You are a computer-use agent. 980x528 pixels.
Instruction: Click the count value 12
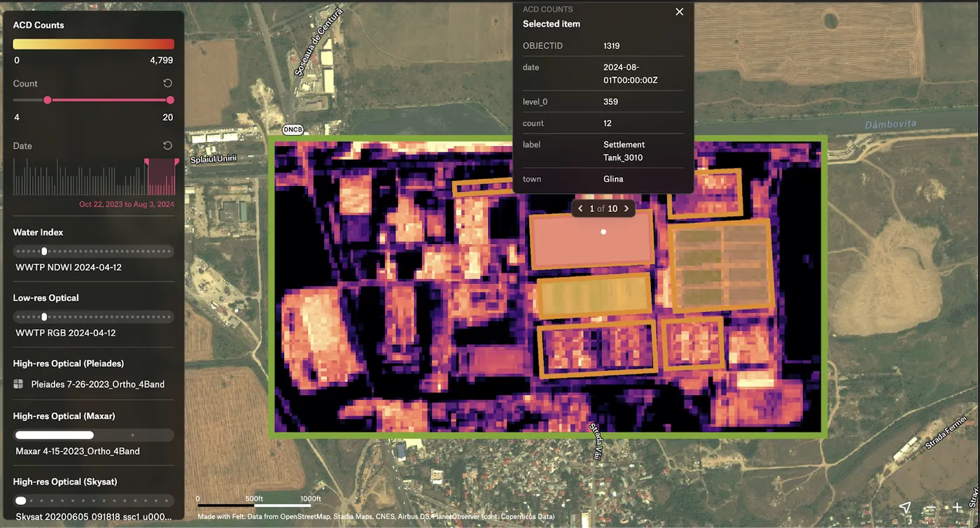(x=608, y=123)
